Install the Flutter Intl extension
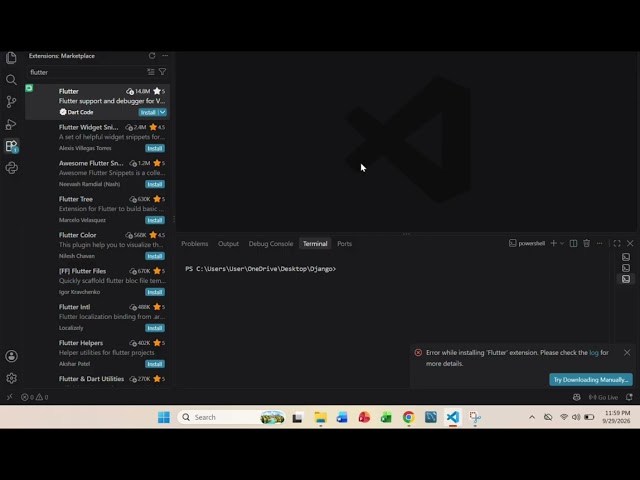Image resolution: width=640 pixels, height=480 pixels. pyautogui.click(x=155, y=328)
